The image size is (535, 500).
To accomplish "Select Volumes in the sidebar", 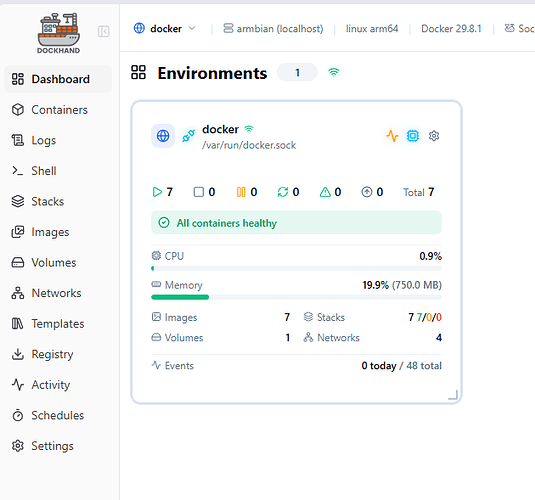I will tap(58, 262).
